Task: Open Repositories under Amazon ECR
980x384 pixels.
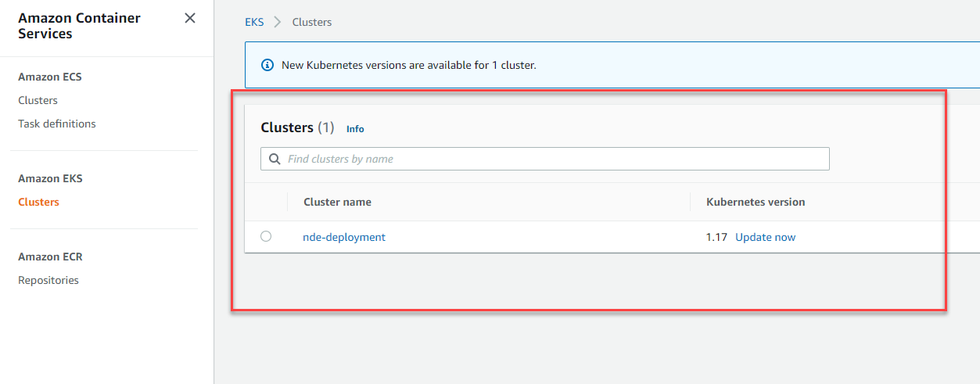Action: [48, 280]
